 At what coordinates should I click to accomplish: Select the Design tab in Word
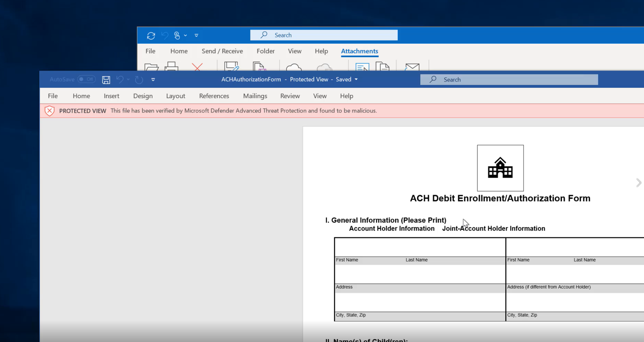143,96
